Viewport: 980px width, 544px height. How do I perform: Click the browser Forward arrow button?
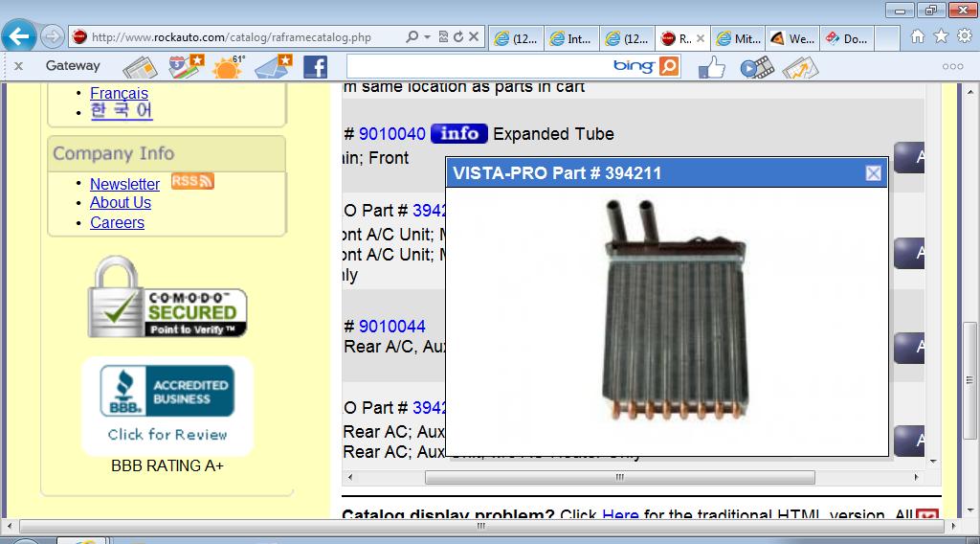pyautogui.click(x=53, y=37)
